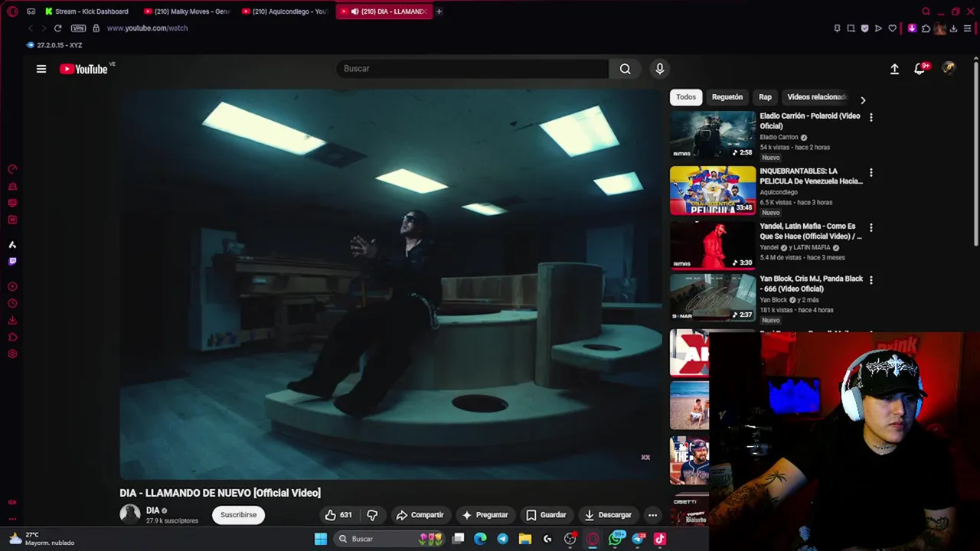Open DIA channel avatar

(130, 514)
